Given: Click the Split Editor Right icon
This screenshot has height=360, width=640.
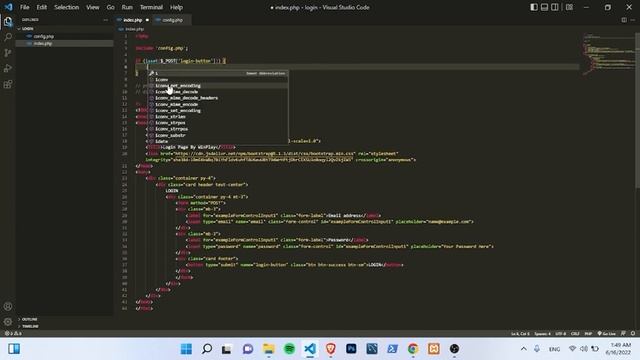Looking at the screenshot, I should pos(624,20).
